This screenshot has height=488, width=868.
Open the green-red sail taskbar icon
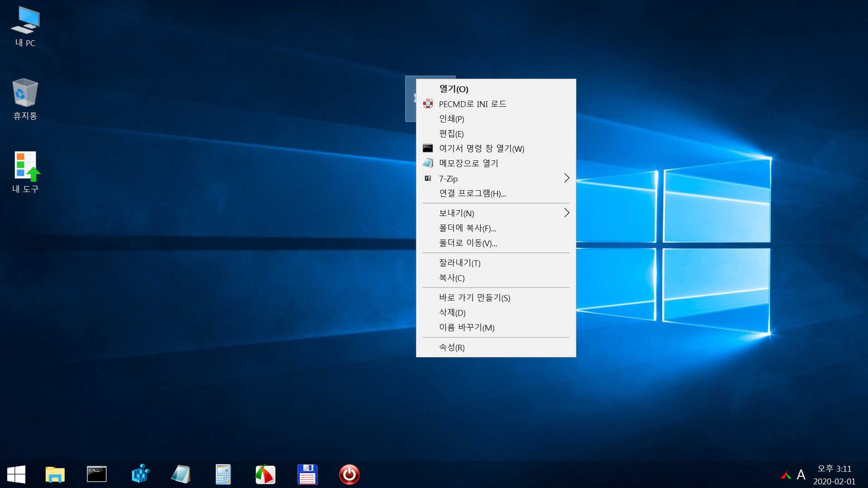[x=265, y=474]
